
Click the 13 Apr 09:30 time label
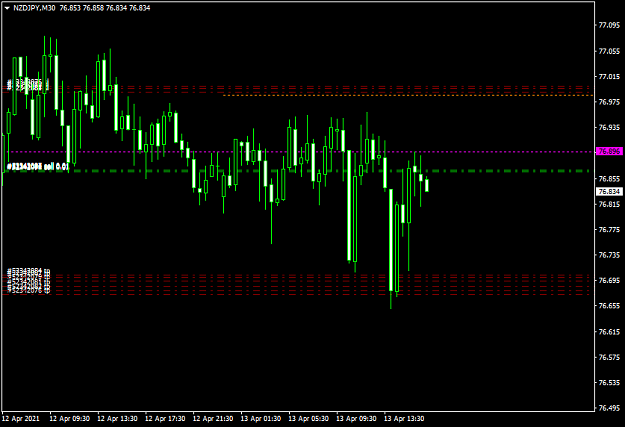click(x=356, y=419)
